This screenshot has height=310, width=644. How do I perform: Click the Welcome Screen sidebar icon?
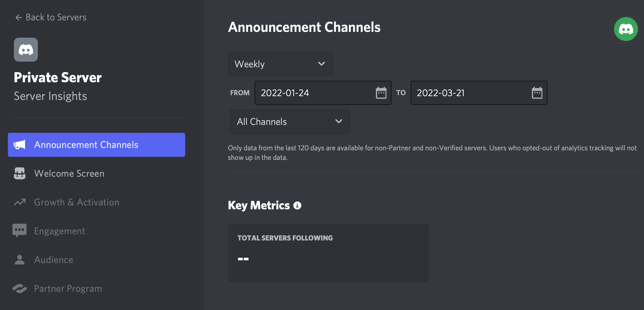pos(20,173)
